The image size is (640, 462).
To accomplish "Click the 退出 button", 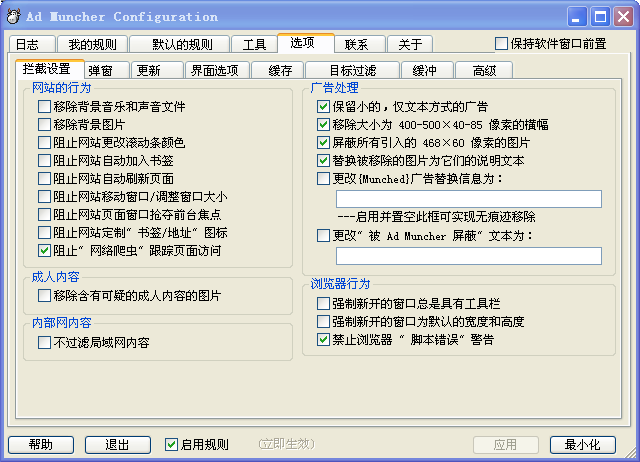I will tap(118, 445).
